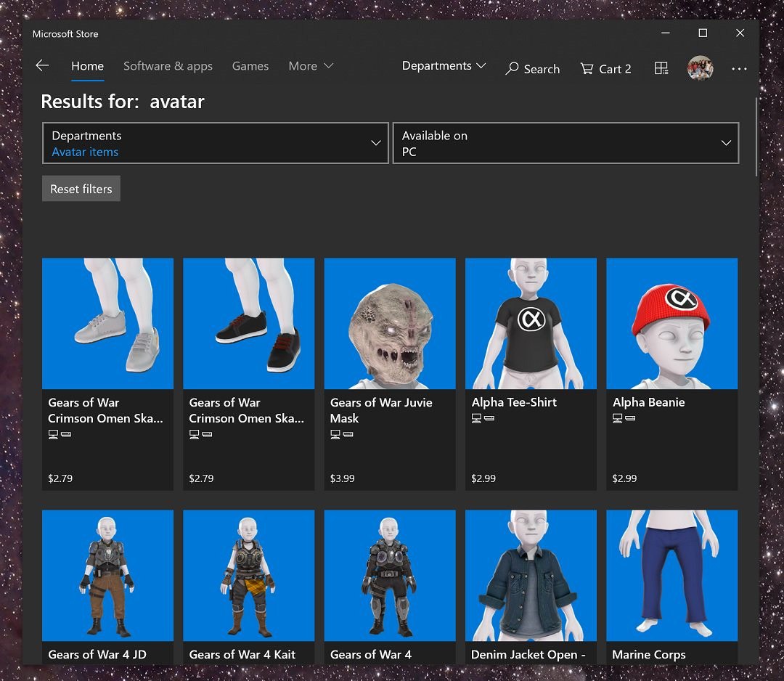Click the Gears of War Juvie Mask title
This screenshot has height=681, width=784.
(x=381, y=410)
